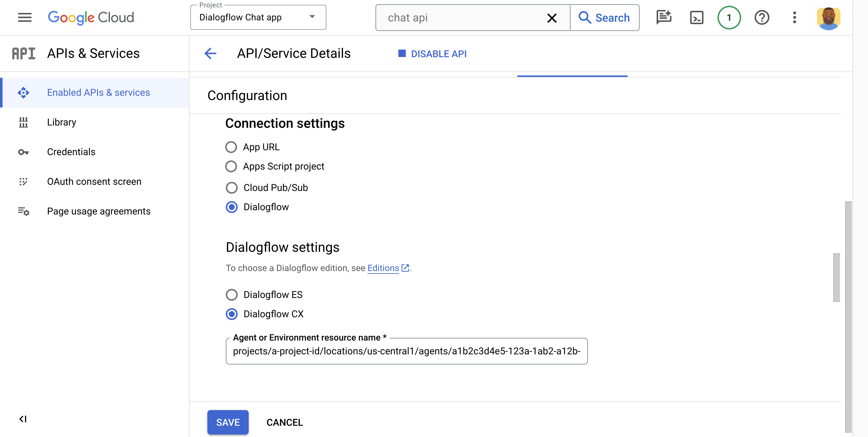Click the Library icon
The width and height of the screenshot is (868, 437).
[23, 121]
